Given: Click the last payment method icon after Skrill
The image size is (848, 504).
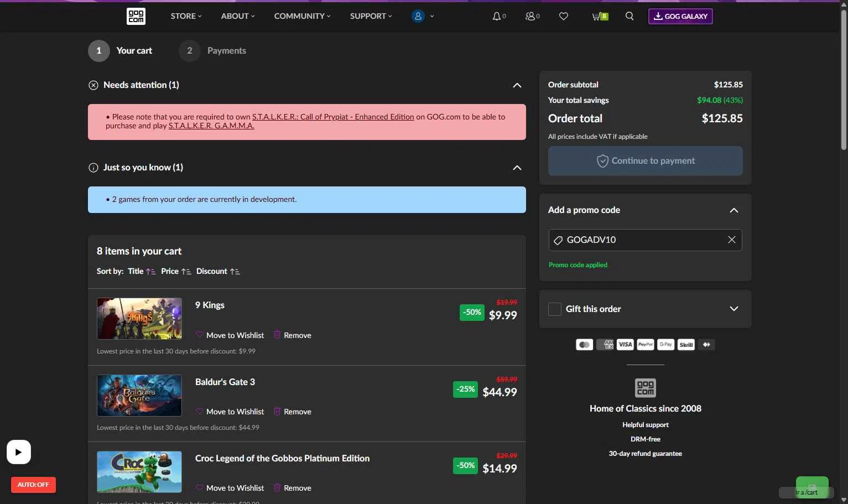Looking at the screenshot, I should pos(706,345).
